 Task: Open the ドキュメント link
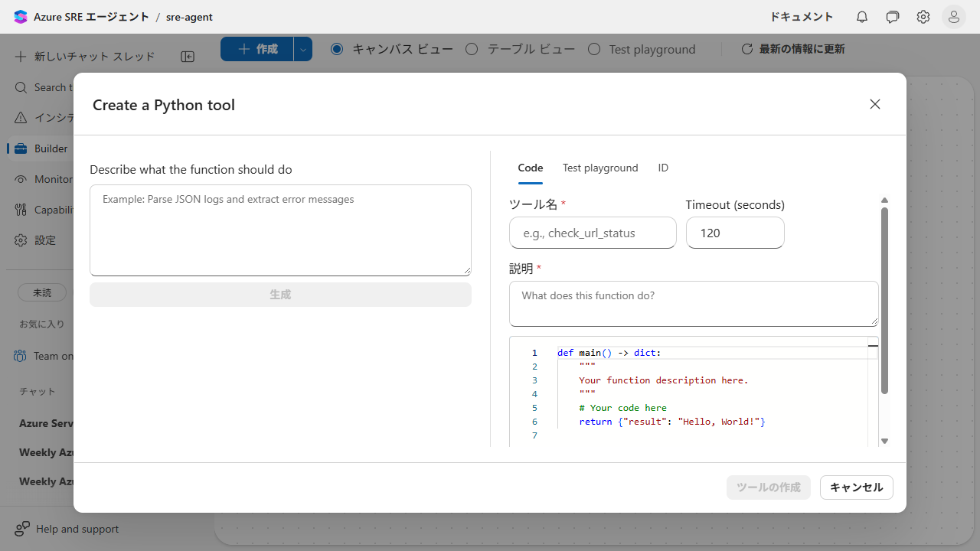(802, 17)
